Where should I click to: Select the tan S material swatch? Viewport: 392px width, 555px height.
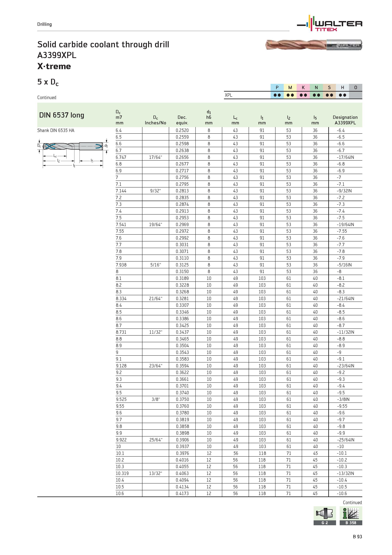329,87
